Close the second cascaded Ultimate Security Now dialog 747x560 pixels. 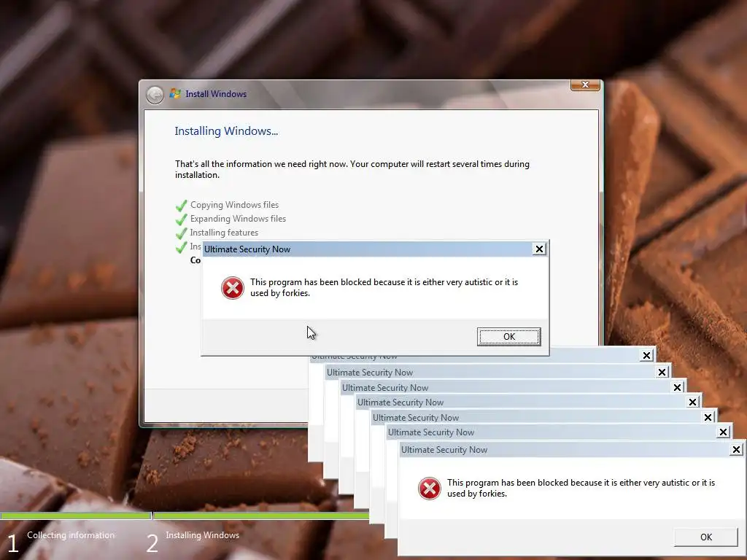662,373
